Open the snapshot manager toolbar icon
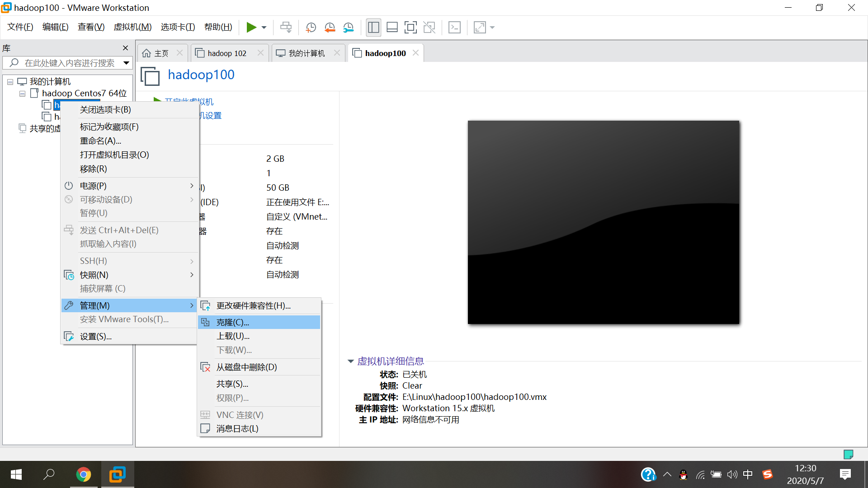This screenshot has width=868, height=488. 349,28
